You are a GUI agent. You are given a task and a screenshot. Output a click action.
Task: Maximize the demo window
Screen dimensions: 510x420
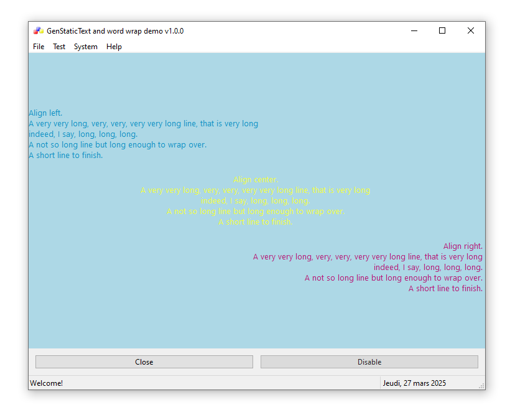tap(442, 31)
